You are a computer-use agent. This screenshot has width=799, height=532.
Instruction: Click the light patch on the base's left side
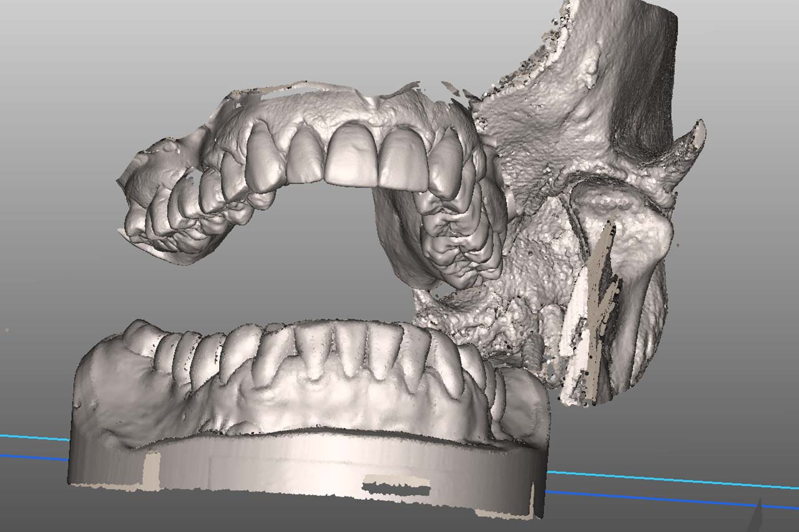tap(151, 470)
